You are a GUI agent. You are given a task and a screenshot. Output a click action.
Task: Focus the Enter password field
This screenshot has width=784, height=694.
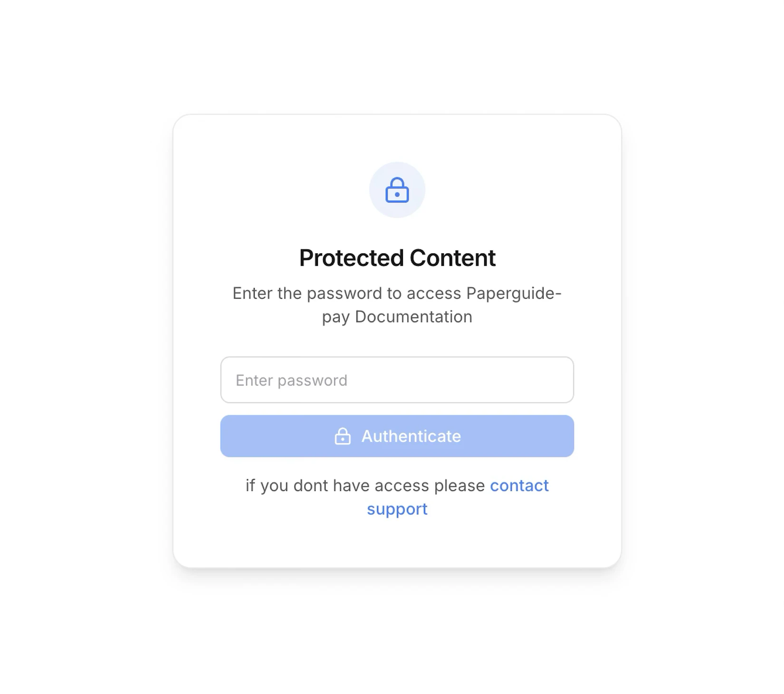pyautogui.click(x=397, y=380)
